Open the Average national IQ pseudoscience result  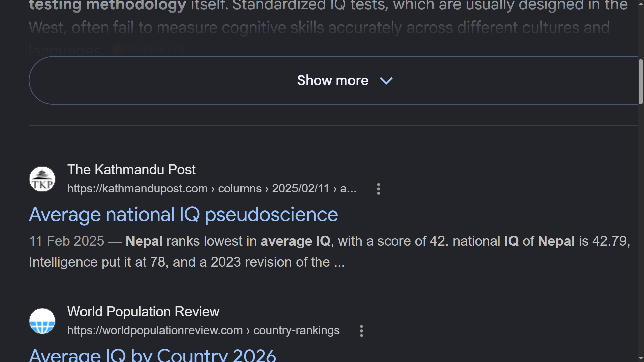tap(183, 215)
